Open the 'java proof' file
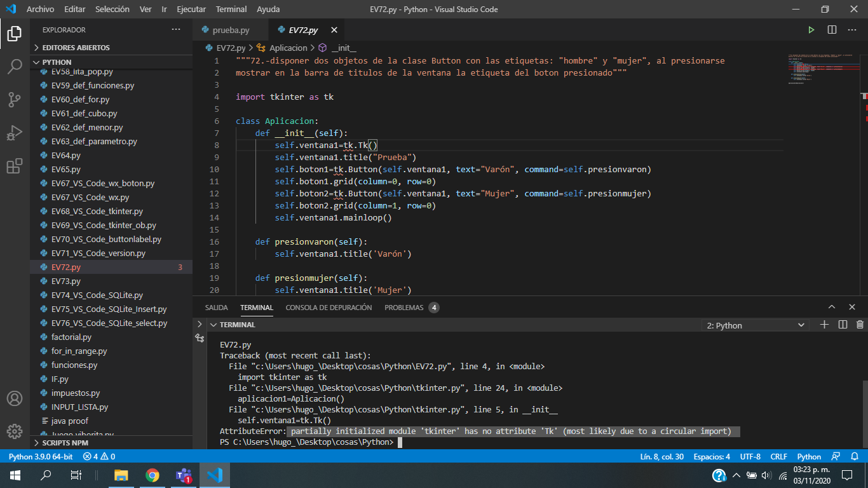Image resolution: width=868 pixels, height=488 pixels. coord(111,421)
